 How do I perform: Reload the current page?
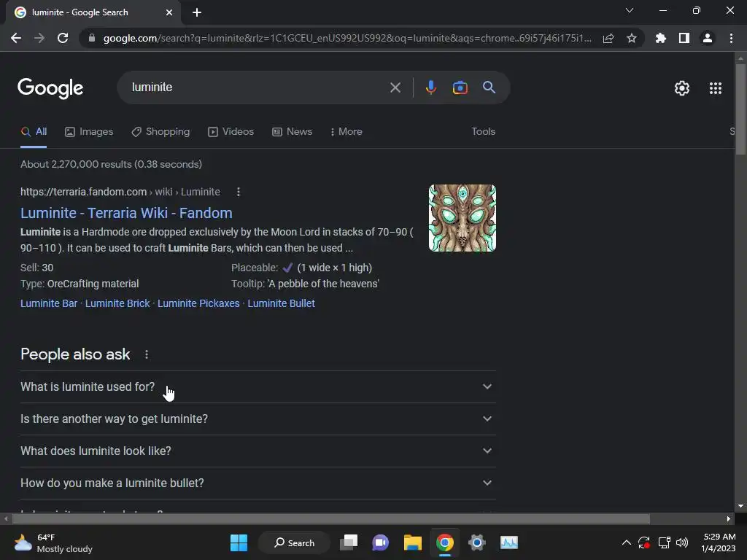[x=63, y=38]
